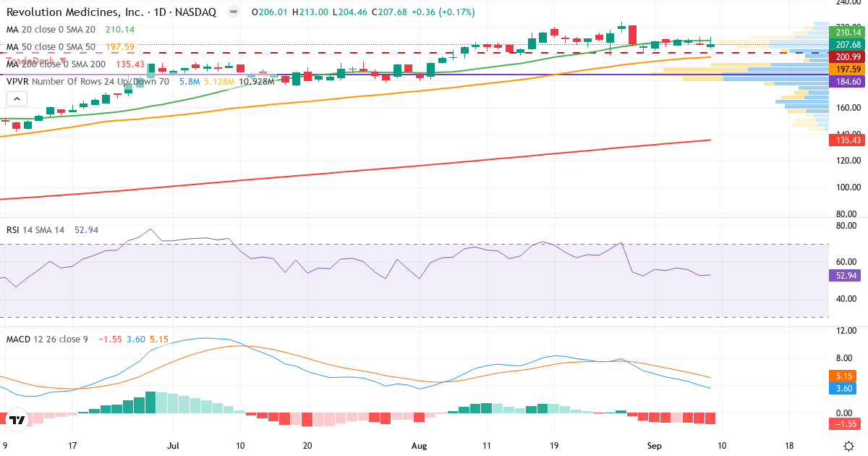Click the MA 200 value 135.43 in legend
The image size is (868, 456).
(x=131, y=64)
